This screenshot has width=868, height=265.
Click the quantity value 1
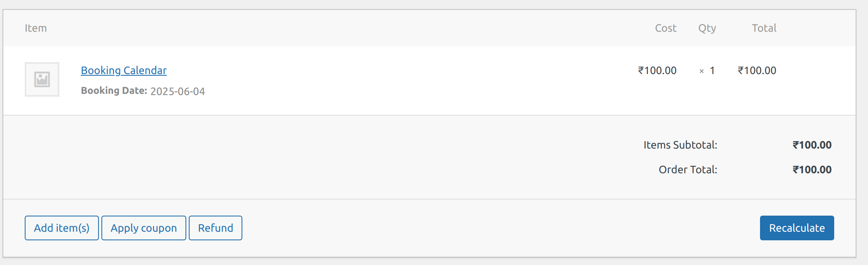(712, 70)
